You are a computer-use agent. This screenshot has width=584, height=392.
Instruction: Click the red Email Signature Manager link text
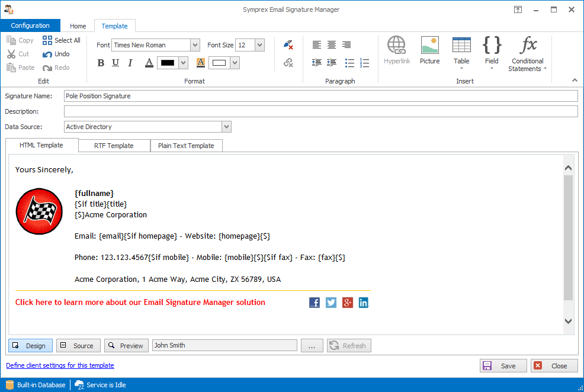point(140,302)
